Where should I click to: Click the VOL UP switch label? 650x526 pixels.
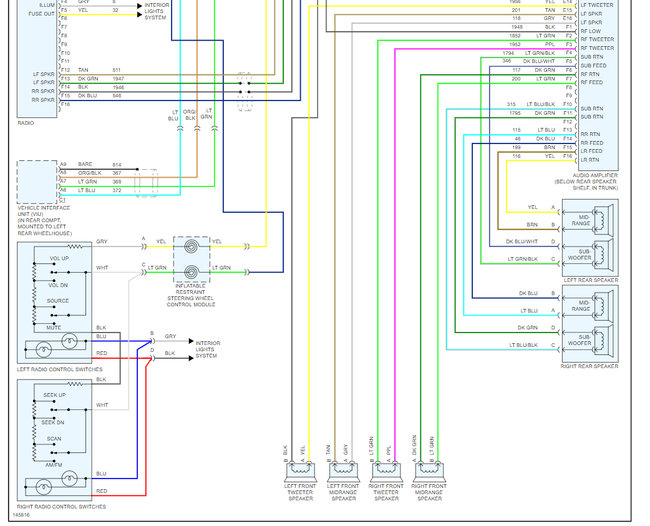(x=59, y=258)
